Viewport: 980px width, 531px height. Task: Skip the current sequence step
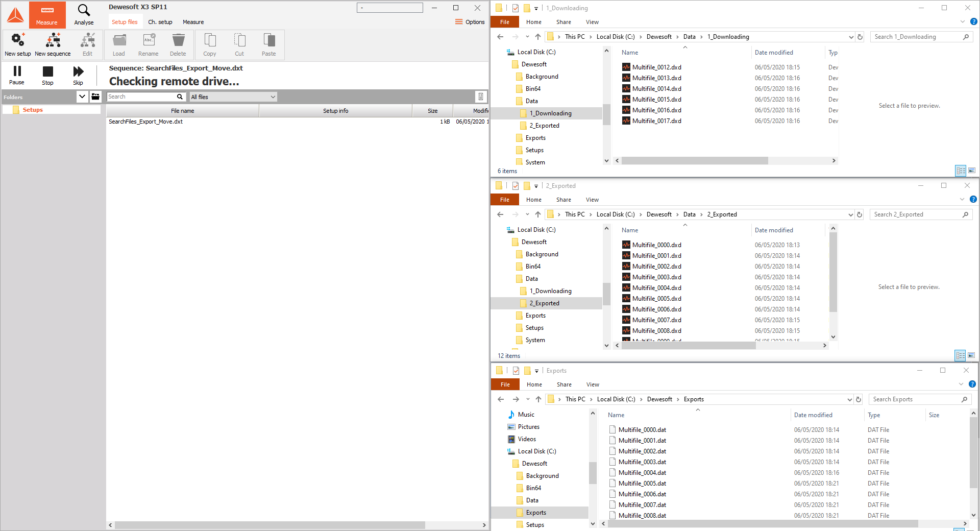click(x=78, y=75)
